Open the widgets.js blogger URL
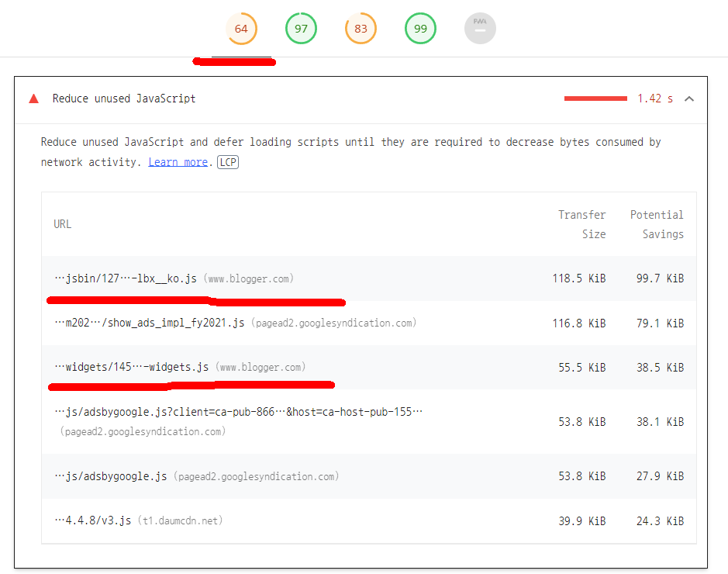Screen dimensions: 728x574 [x=131, y=367]
